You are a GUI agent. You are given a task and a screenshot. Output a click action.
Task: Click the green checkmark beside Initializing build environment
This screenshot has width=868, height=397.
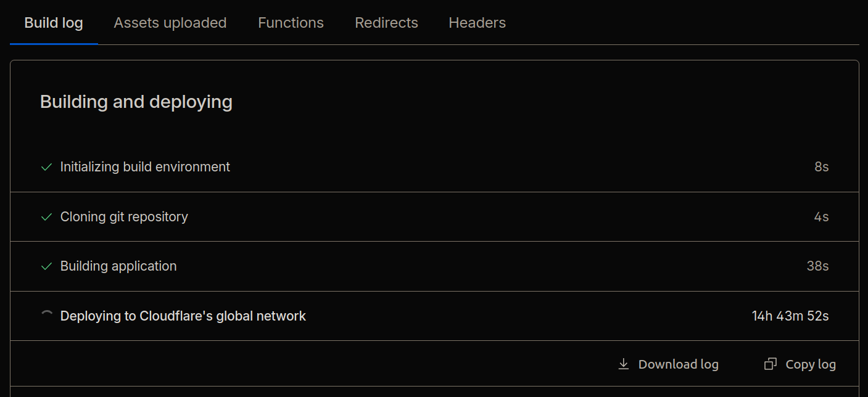click(46, 167)
